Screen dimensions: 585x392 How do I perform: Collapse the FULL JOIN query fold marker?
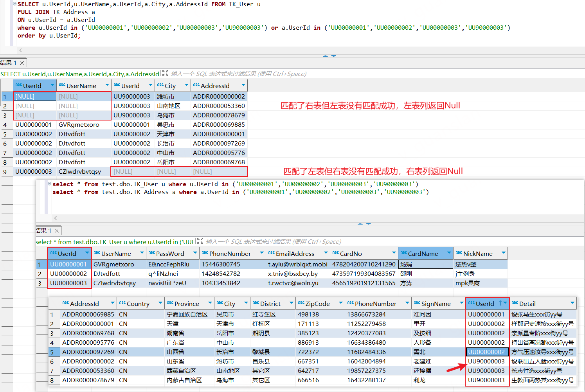[x=14, y=4]
